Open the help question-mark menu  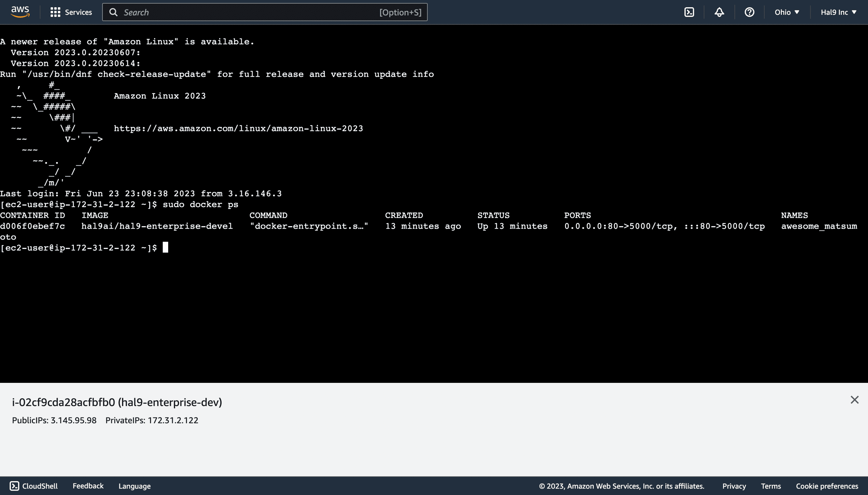pyautogui.click(x=749, y=12)
